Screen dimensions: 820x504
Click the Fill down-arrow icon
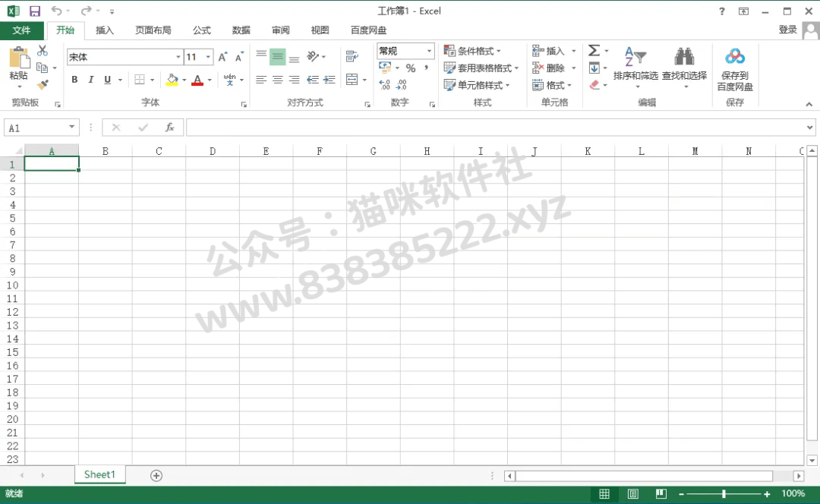pos(594,68)
